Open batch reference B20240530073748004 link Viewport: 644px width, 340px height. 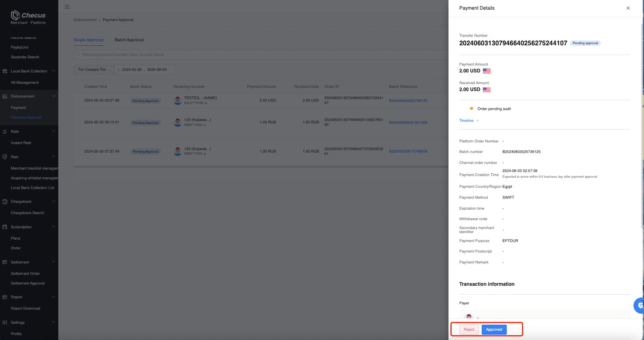408,151
